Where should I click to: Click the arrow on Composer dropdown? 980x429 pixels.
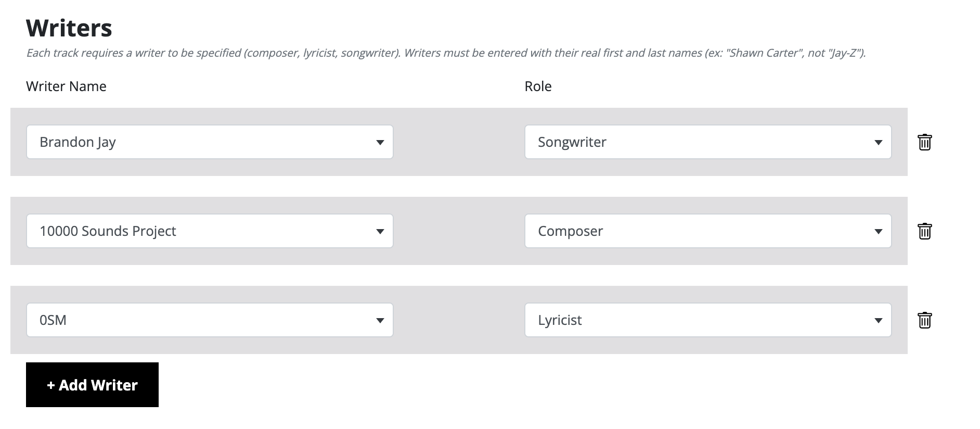(879, 232)
